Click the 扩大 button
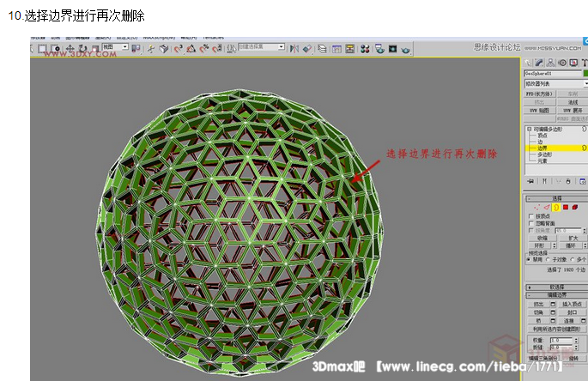This screenshot has width=588, height=381. 573,239
